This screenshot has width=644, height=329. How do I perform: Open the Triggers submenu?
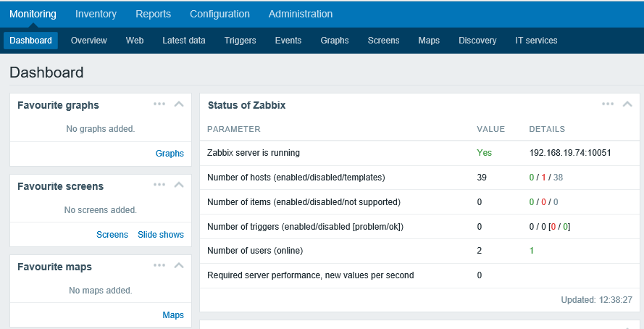(x=241, y=41)
